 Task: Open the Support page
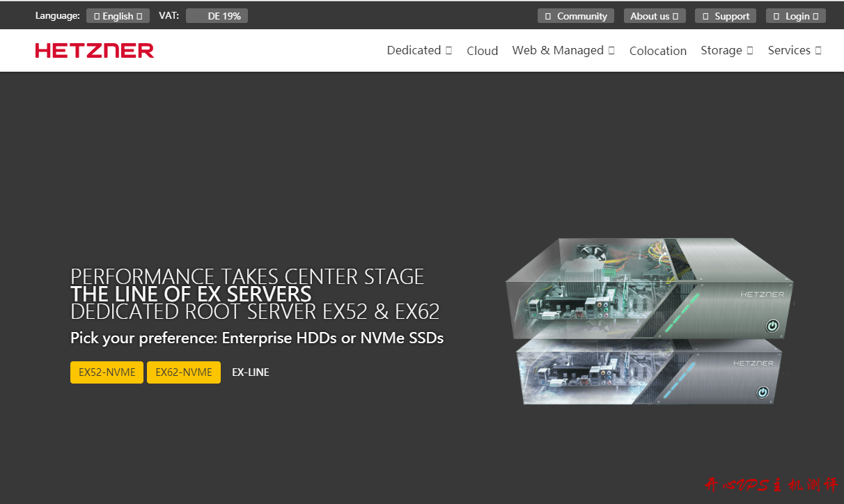pyautogui.click(x=725, y=16)
